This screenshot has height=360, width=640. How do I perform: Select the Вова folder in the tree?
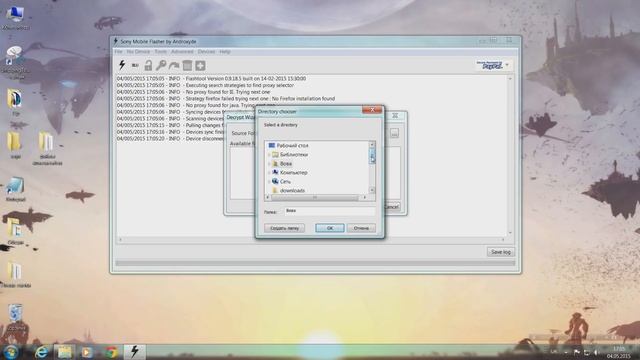286,163
